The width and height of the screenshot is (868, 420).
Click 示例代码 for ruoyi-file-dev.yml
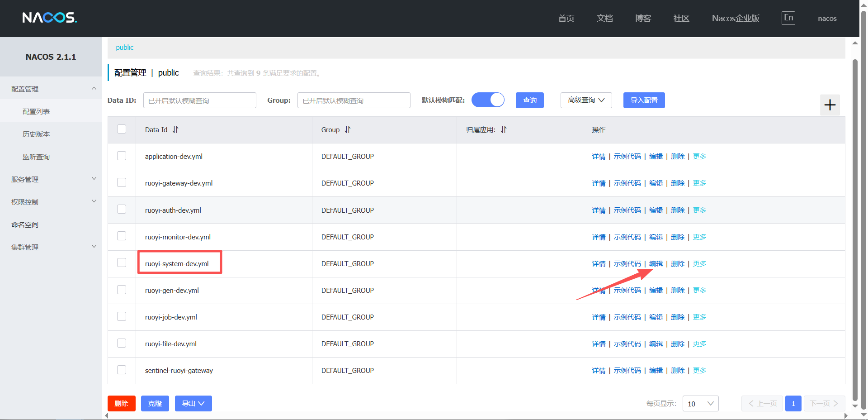pyautogui.click(x=627, y=344)
